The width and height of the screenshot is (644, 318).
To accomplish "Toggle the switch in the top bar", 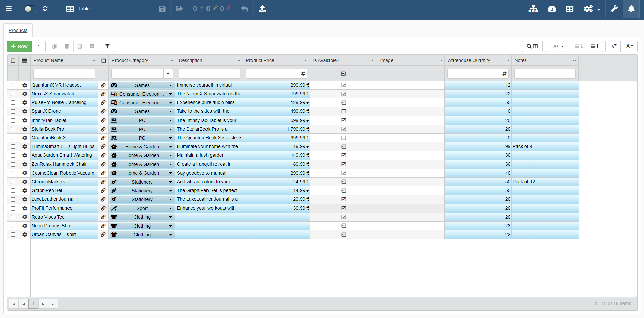I will [x=30, y=9].
